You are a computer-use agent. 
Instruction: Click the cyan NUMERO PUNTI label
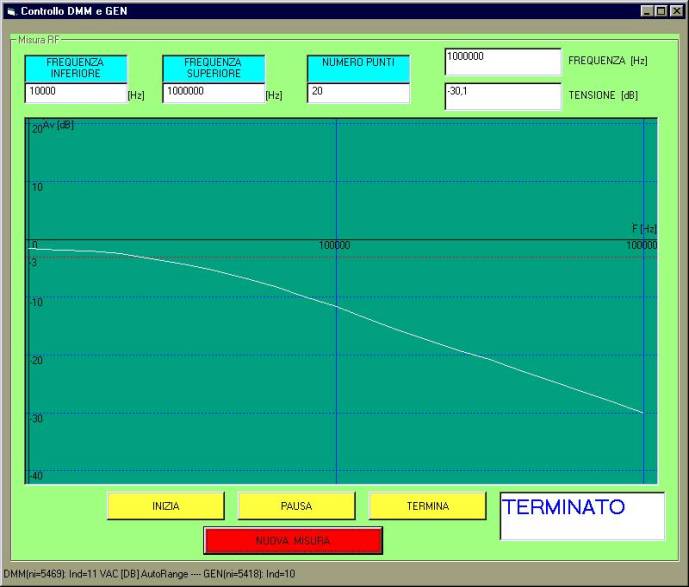tap(358, 63)
